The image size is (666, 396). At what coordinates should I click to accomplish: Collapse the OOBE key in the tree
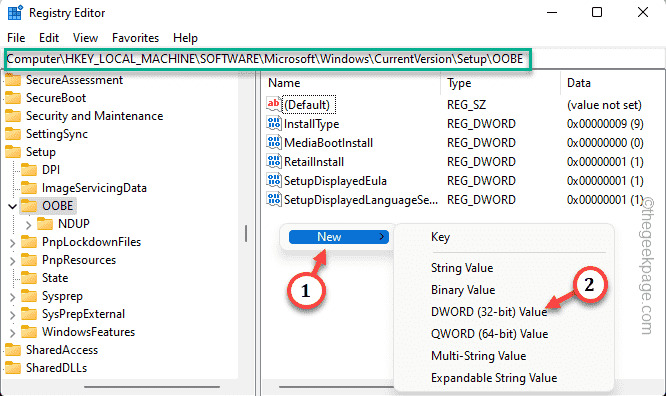pyautogui.click(x=12, y=206)
